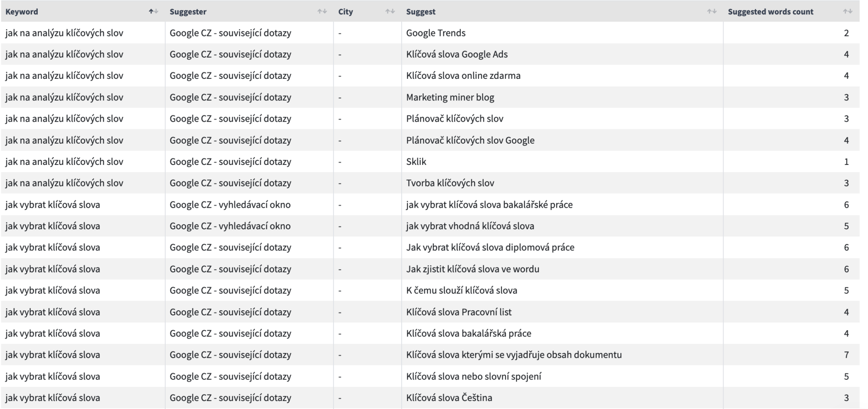Click "K čemu slouží klíčová slova" cell

point(462,290)
